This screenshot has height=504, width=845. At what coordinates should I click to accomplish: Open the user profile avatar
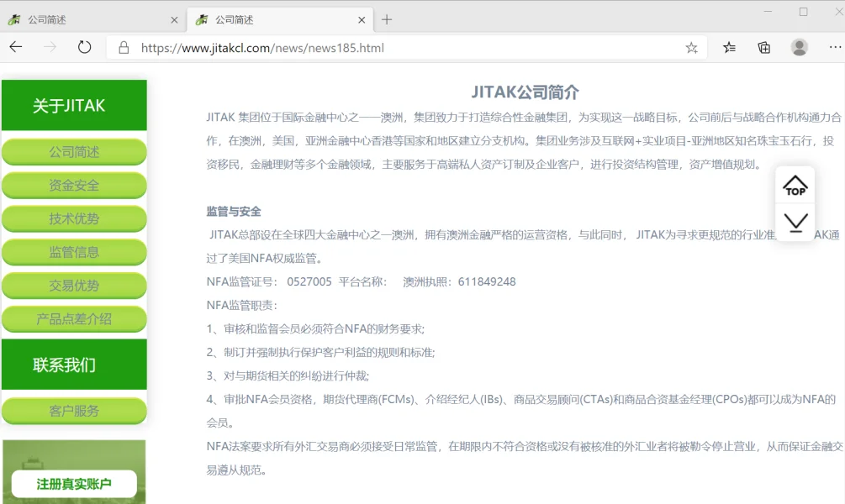799,47
